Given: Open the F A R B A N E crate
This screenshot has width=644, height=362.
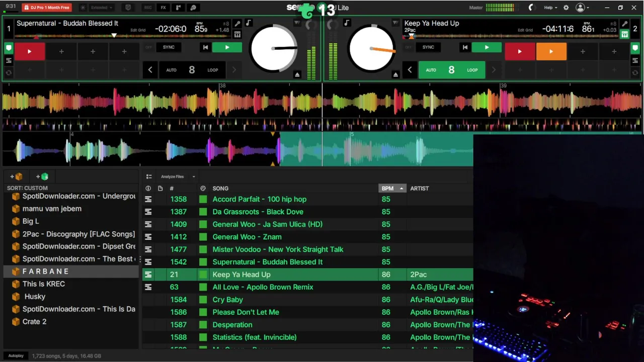Looking at the screenshot, I should pos(70,271).
